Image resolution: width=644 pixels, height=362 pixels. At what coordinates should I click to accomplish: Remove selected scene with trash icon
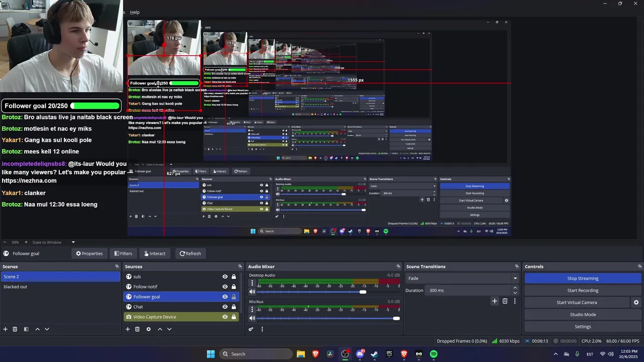(x=15, y=329)
